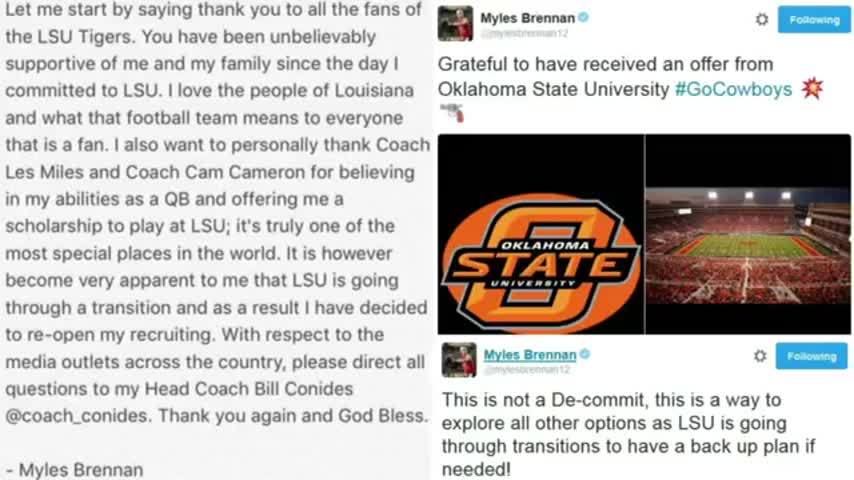Screen dimensions: 854x480
Task: Click the gear icon on the bottom tweet
Action: (x=760, y=356)
